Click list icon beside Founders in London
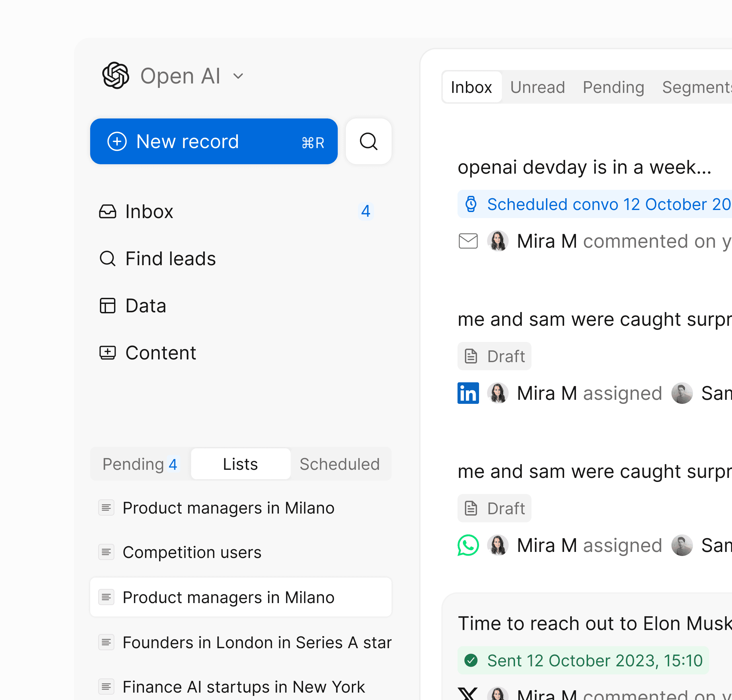 [x=106, y=642]
